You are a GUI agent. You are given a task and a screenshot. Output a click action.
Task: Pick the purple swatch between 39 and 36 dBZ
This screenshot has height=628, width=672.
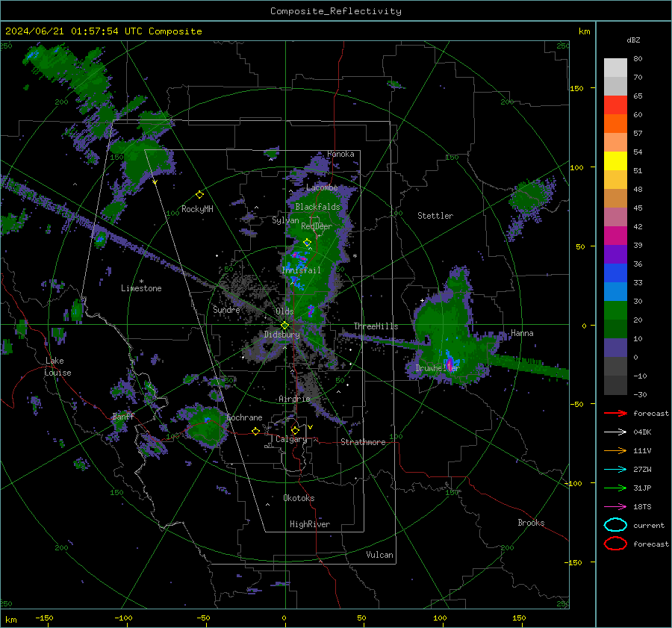coord(615,255)
